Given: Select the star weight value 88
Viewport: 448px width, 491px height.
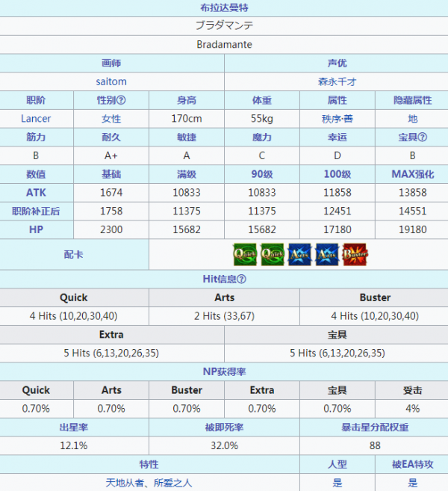Looking at the screenshot, I should 375,445.
